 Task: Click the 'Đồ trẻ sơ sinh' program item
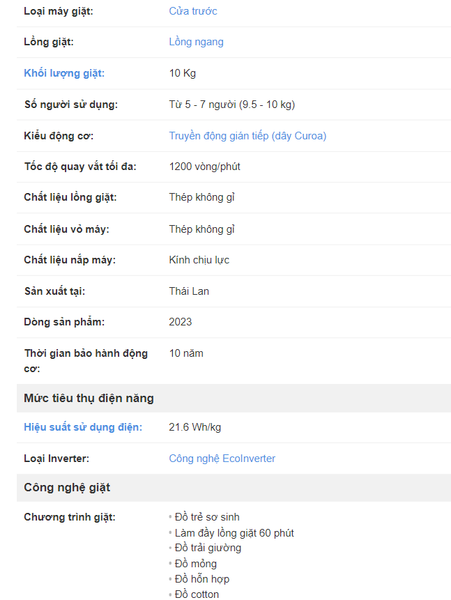pyautogui.click(x=207, y=517)
